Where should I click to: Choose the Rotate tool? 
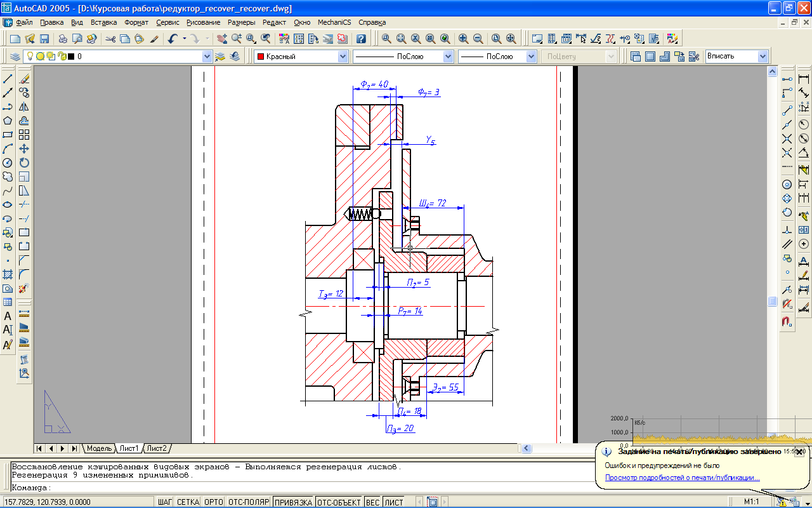pos(24,163)
